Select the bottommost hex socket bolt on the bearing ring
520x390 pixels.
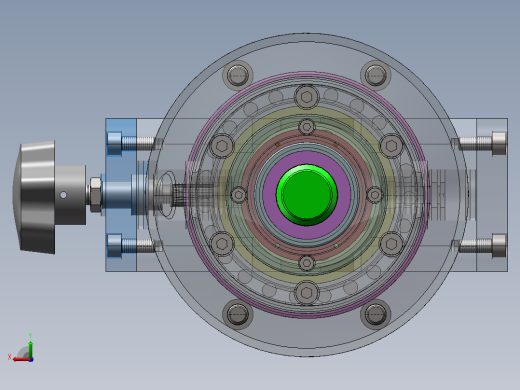pos(307,293)
